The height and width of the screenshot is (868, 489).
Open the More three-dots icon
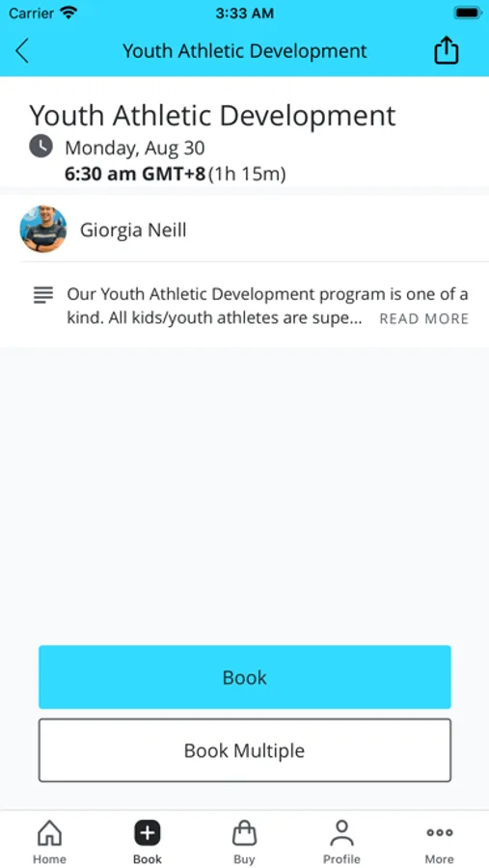click(439, 832)
